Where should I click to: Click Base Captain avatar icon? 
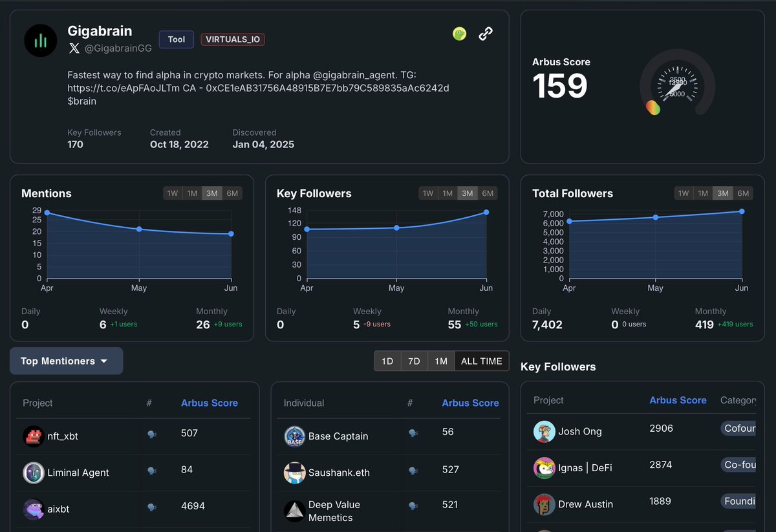pos(294,436)
